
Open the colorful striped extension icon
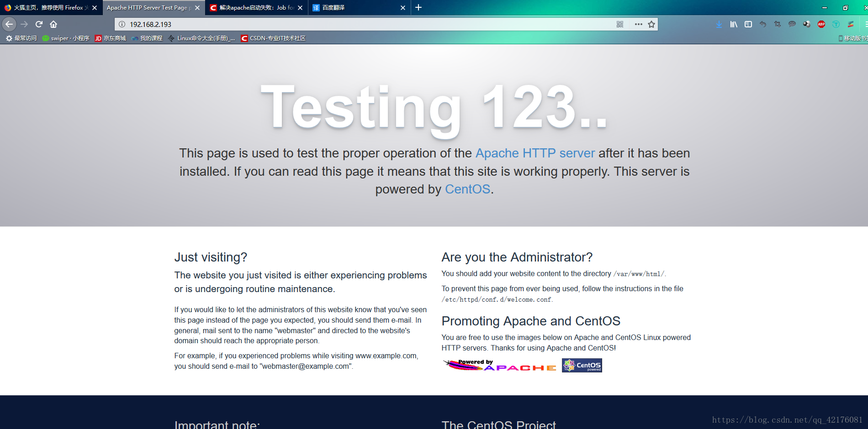[x=851, y=24]
